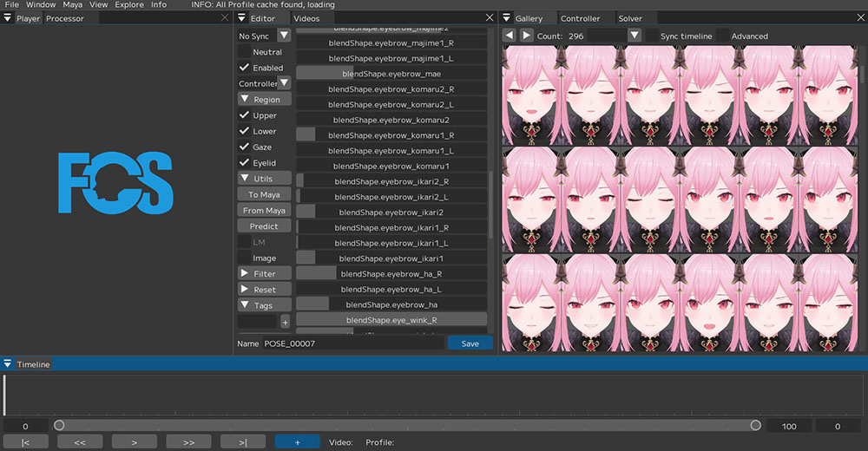Switch to the Videos tab

tap(306, 18)
